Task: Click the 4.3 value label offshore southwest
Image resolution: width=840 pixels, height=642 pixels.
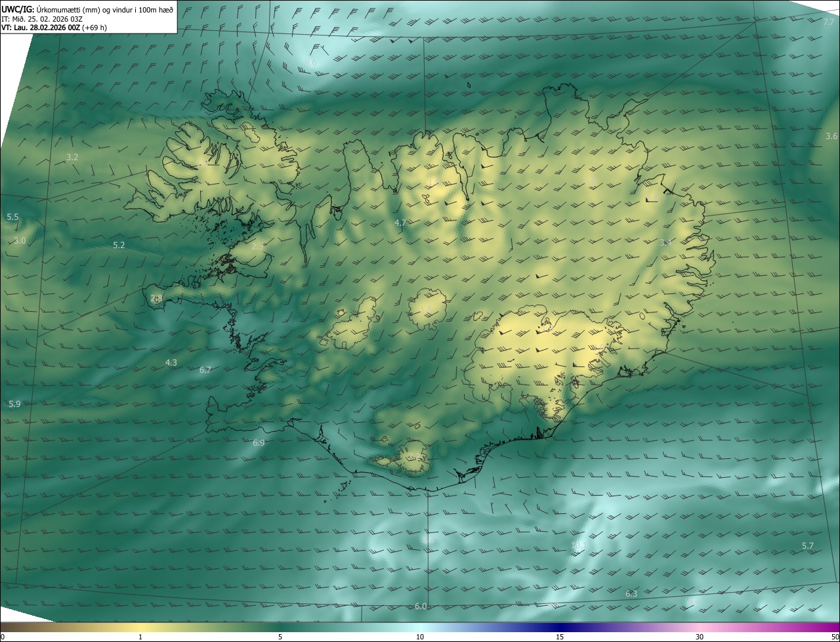Action: [x=171, y=362]
